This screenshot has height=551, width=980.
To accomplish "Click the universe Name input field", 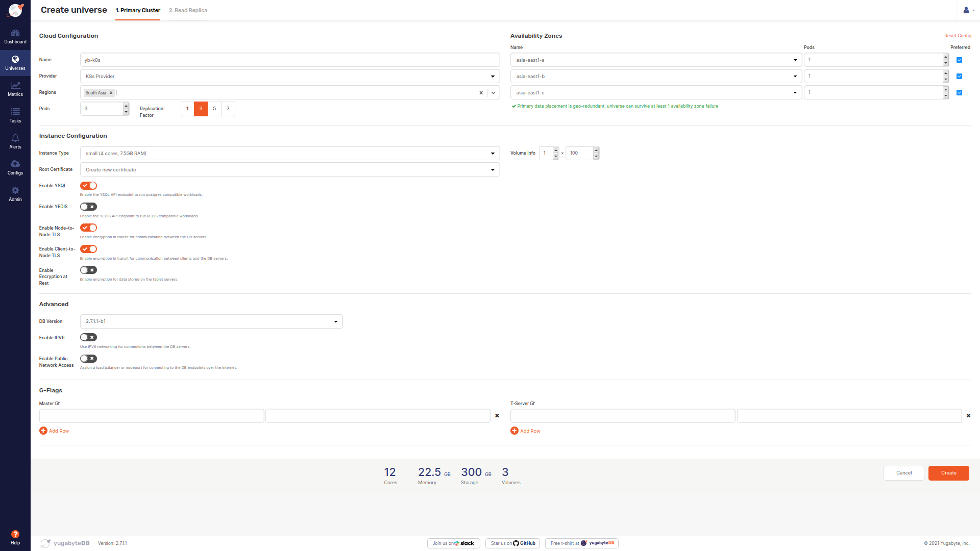I will coord(289,60).
